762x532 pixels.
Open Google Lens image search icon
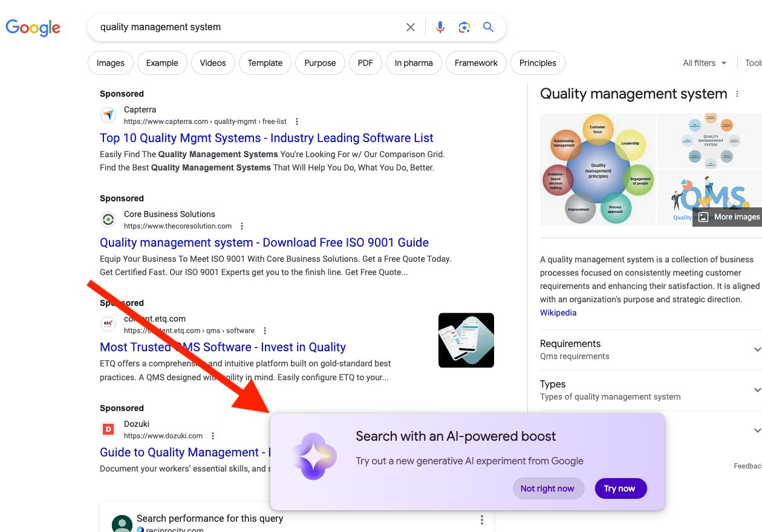pyautogui.click(x=464, y=27)
